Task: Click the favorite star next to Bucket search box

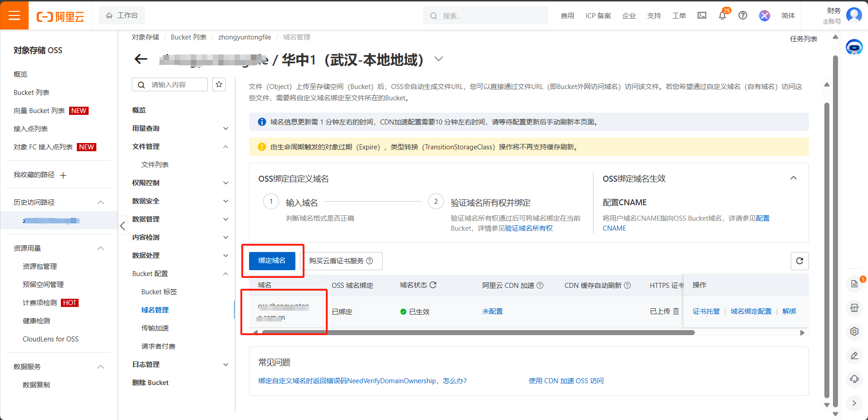Action: (x=219, y=84)
